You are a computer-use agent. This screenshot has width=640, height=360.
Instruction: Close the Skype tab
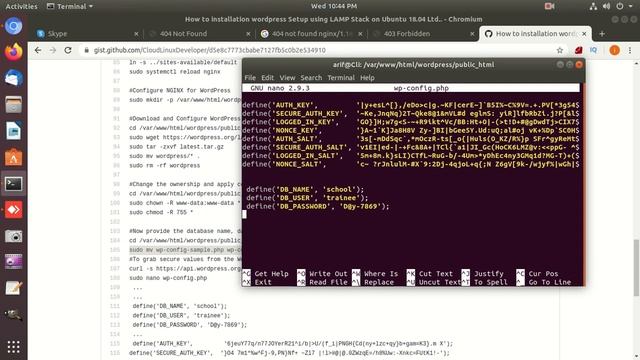click(x=136, y=34)
